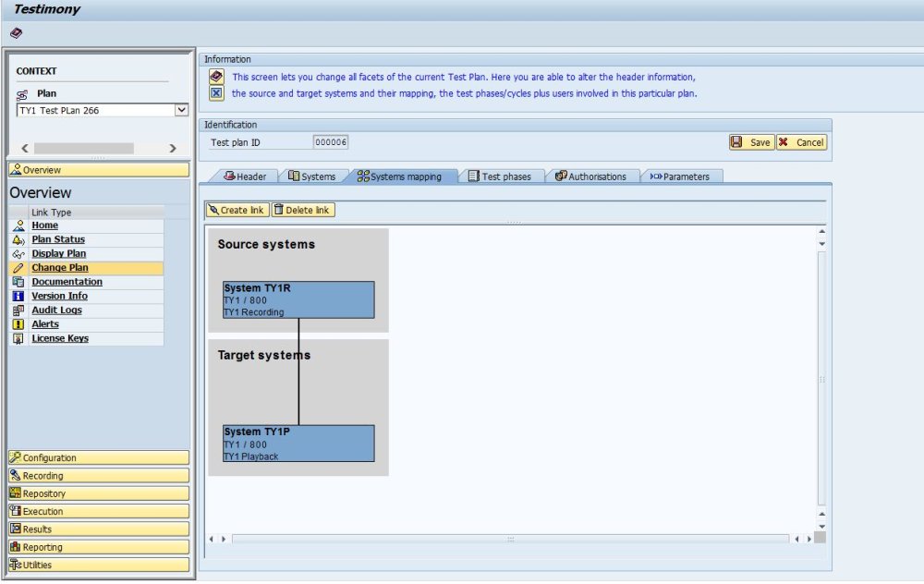Expand the Utilities section
Viewport: 924px width, 584px height.
pos(99,566)
